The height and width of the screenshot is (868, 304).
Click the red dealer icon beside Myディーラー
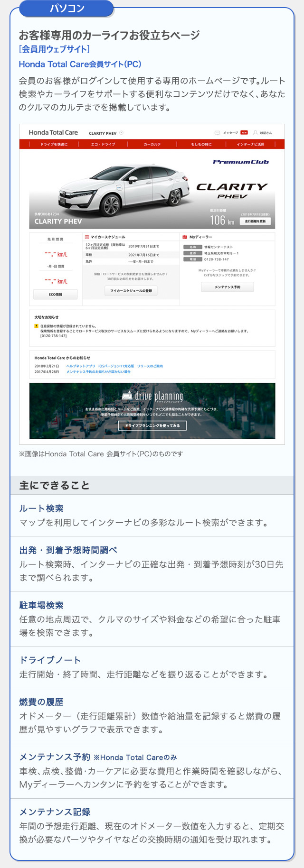[185, 237]
